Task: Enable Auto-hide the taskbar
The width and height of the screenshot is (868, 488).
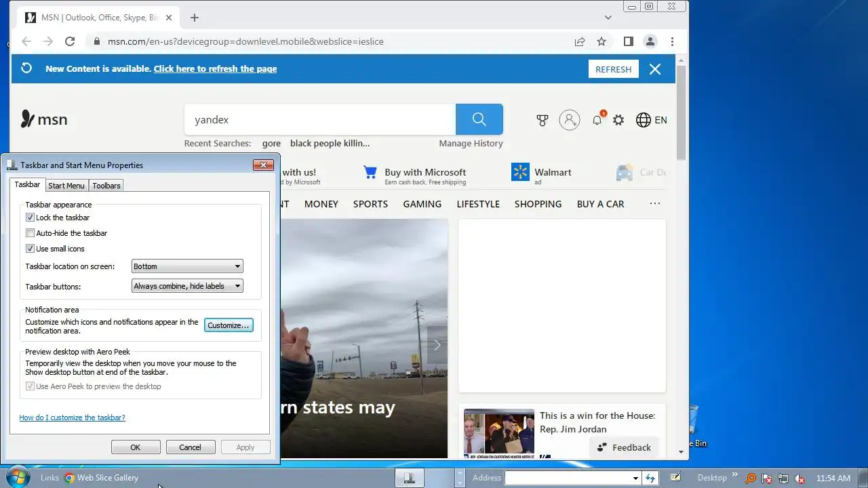Action: [30, 233]
